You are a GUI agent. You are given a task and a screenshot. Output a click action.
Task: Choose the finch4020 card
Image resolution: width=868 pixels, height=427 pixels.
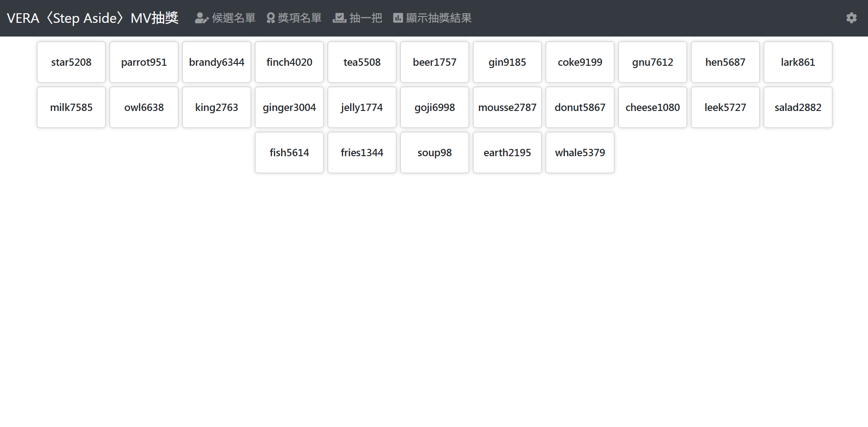click(289, 62)
